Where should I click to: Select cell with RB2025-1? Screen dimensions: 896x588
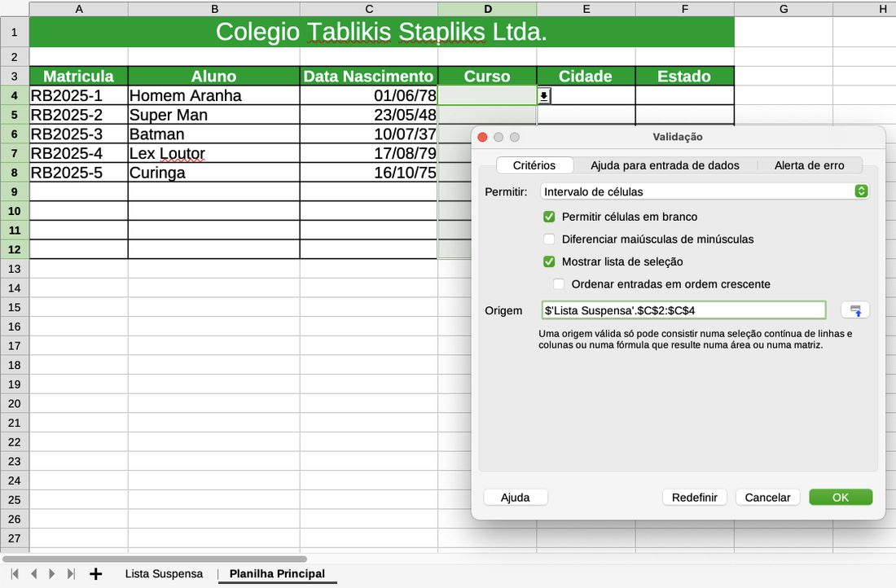click(x=79, y=95)
